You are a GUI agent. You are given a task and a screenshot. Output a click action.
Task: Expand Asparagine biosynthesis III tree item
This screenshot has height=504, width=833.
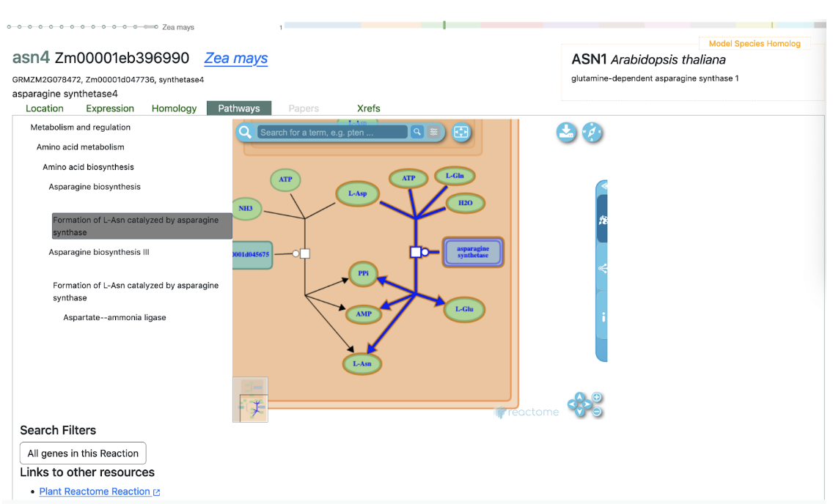(x=99, y=252)
